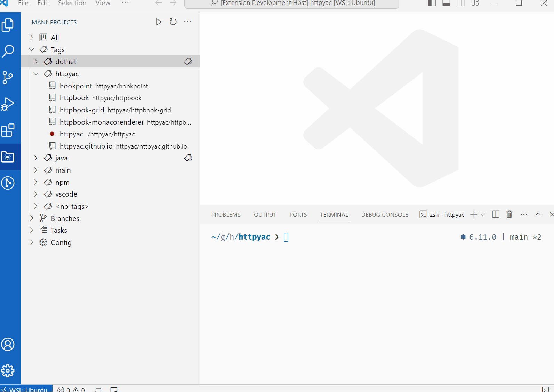The width and height of the screenshot is (554, 392).
Task: Select the httpbook-monacorenderer project
Action: (111, 122)
